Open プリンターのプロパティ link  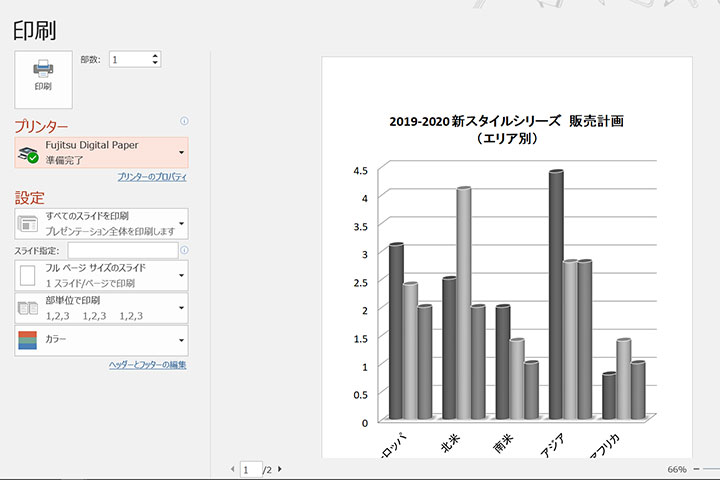(x=151, y=177)
